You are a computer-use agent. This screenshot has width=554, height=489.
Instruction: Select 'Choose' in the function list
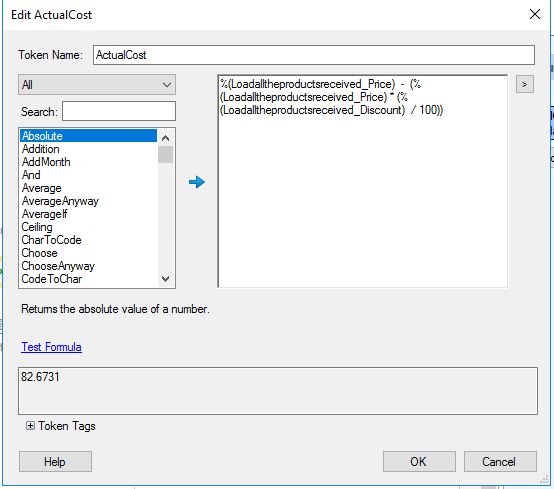pos(88,253)
